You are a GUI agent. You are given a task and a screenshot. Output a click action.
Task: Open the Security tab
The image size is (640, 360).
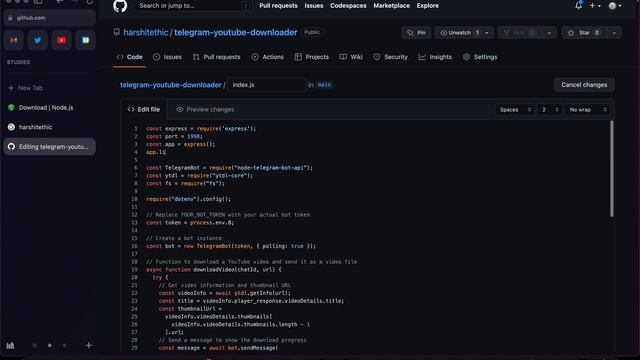pyautogui.click(x=391, y=57)
